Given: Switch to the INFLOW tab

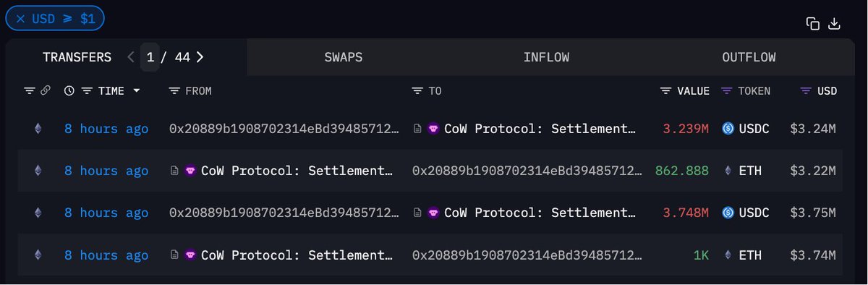Looking at the screenshot, I should coord(546,57).
